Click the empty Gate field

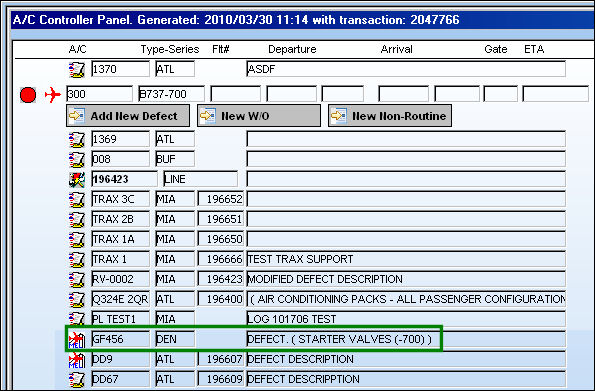(501, 94)
